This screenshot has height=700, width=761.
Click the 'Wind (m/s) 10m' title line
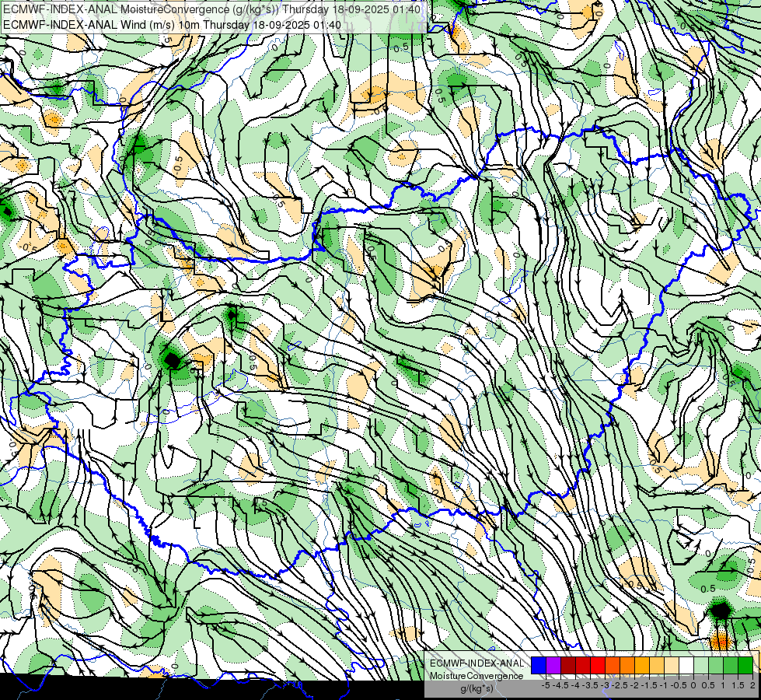[173, 25]
